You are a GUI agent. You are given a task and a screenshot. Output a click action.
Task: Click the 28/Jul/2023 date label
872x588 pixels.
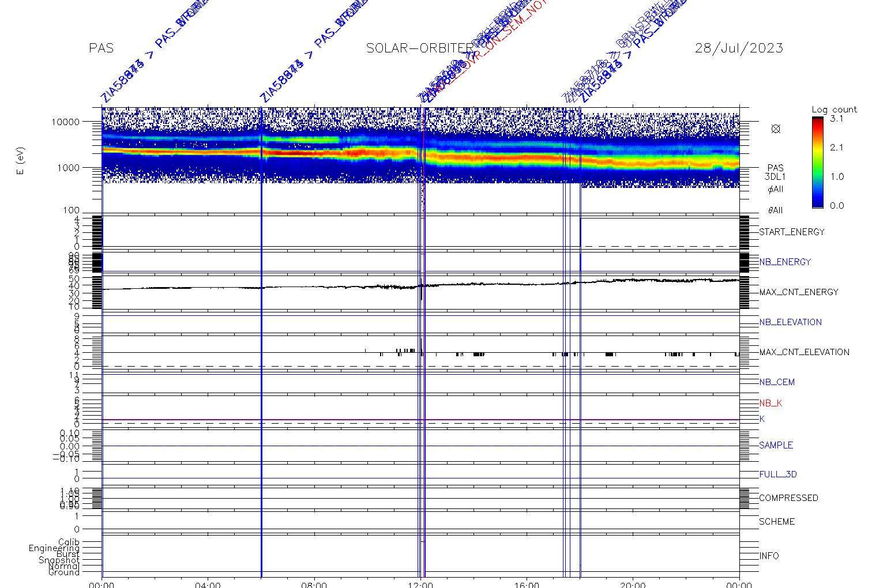tap(739, 48)
